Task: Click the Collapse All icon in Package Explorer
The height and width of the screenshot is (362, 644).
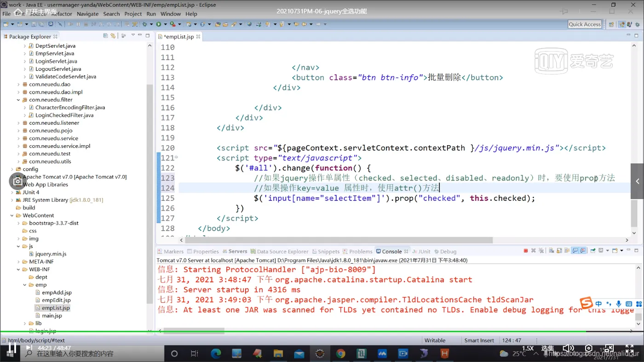Action: click(x=105, y=36)
